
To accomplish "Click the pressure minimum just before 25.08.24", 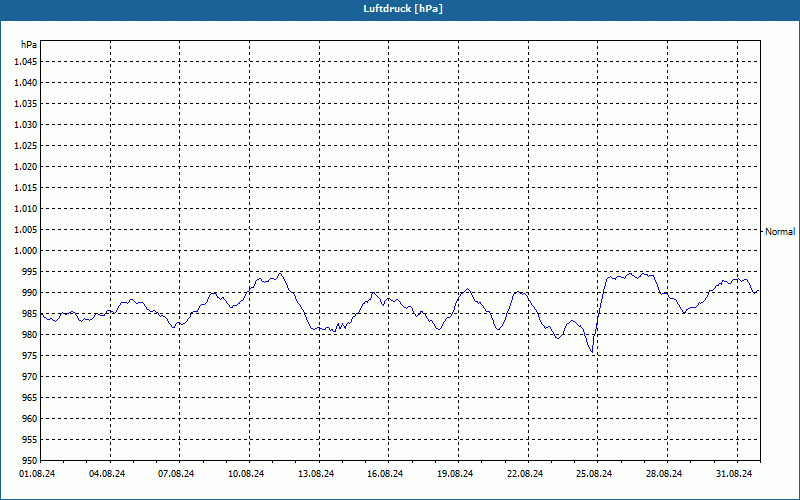I will [x=592, y=352].
